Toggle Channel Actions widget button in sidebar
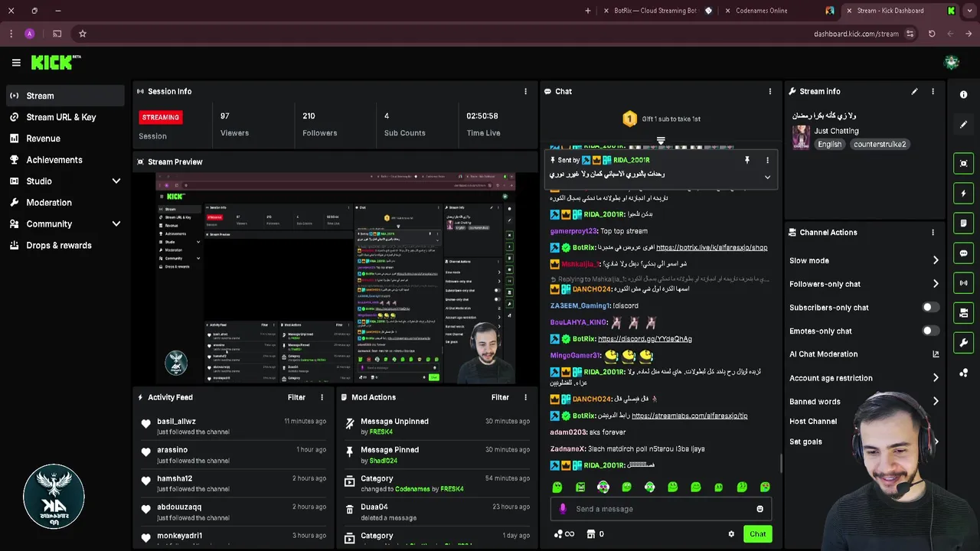Viewport: 980px width, 551px height. 964,312
